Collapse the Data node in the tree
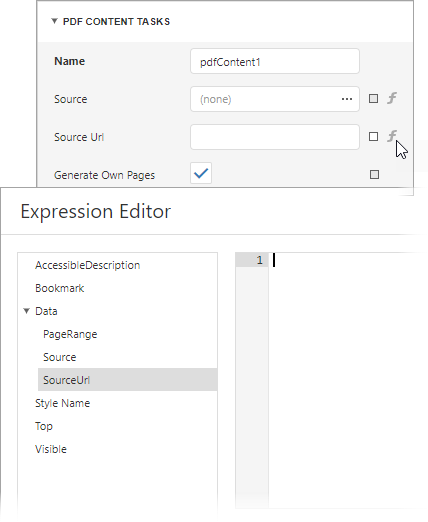This screenshot has width=428, height=522. click(26, 311)
